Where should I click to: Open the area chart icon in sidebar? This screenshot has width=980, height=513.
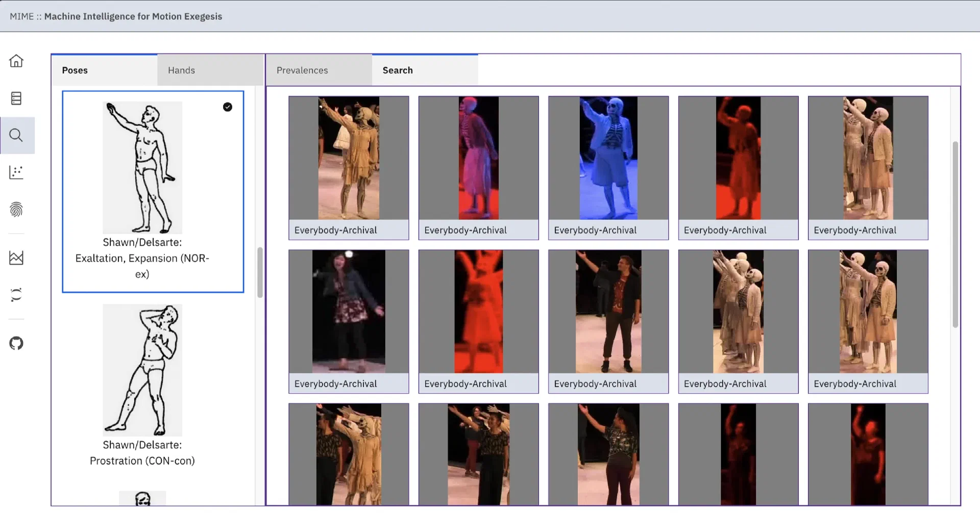16,258
